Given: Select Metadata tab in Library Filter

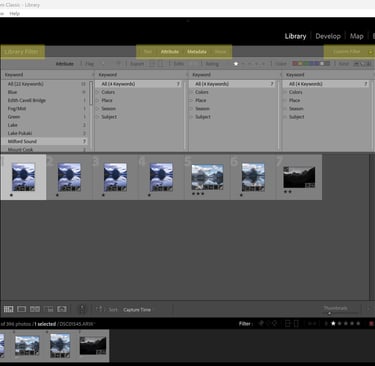Looking at the screenshot, I should 197,52.
